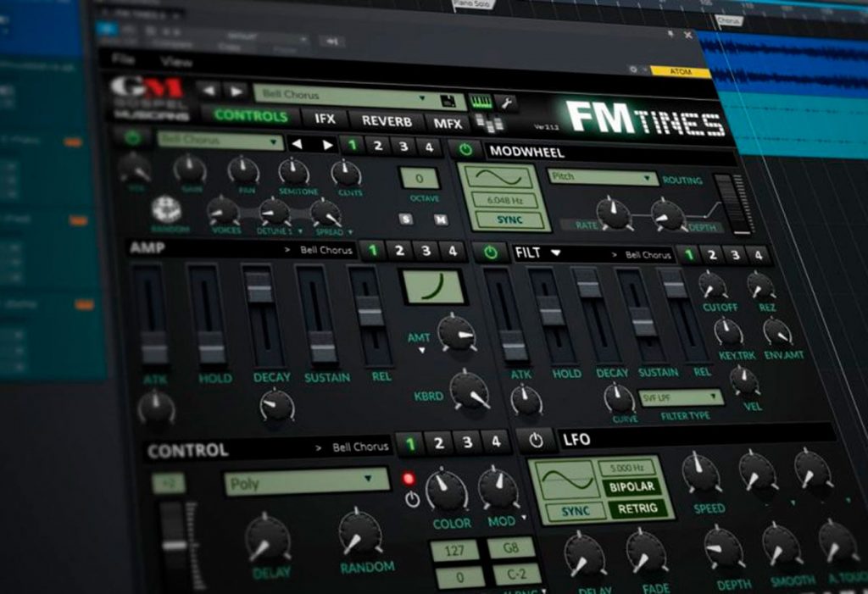The image size is (868, 594).
Task: Click the left arrow beside layer buttons
Action: click(298, 145)
